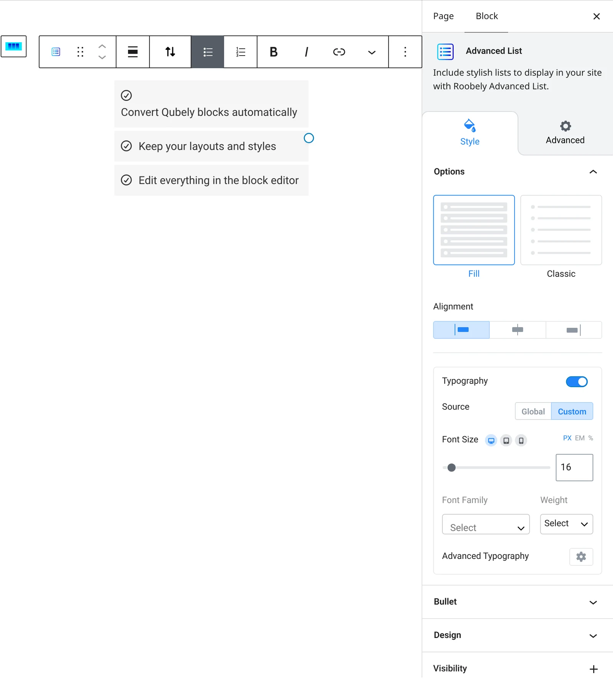Expand the Design panel
The width and height of the screenshot is (613, 700).
click(x=517, y=635)
